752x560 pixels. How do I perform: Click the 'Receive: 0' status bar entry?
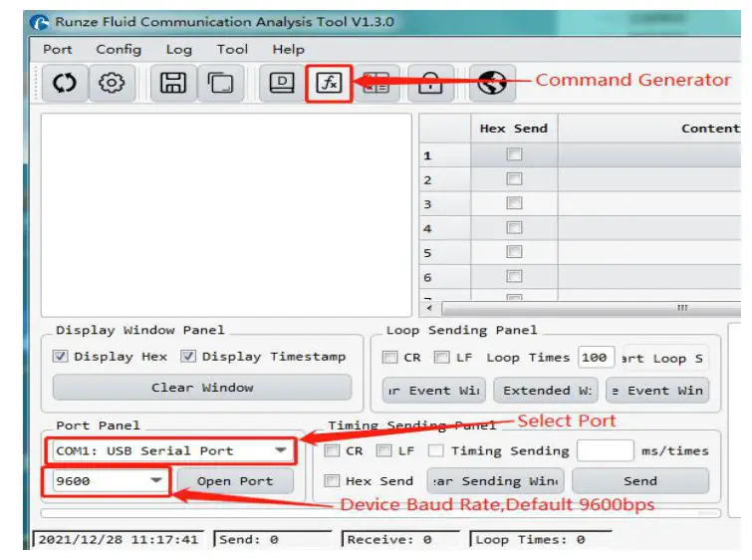[x=400, y=539]
